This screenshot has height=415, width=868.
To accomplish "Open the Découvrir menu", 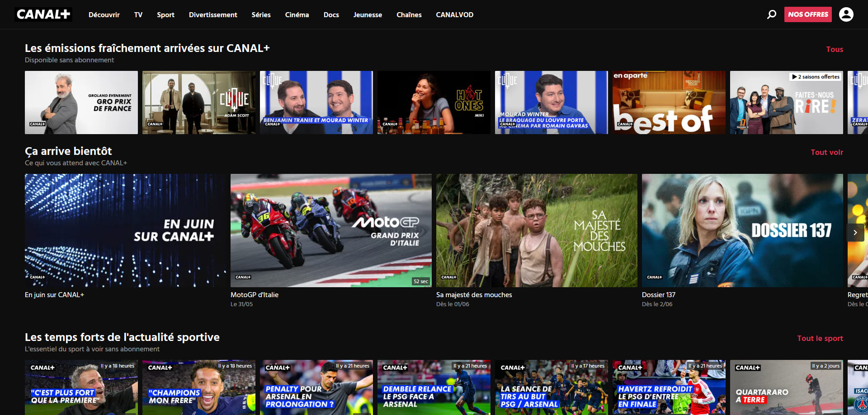I will [x=104, y=15].
